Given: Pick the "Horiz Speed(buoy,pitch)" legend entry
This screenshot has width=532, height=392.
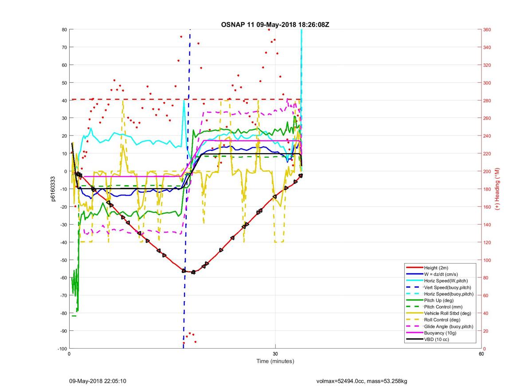Looking at the screenshot, I should [449, 294].
